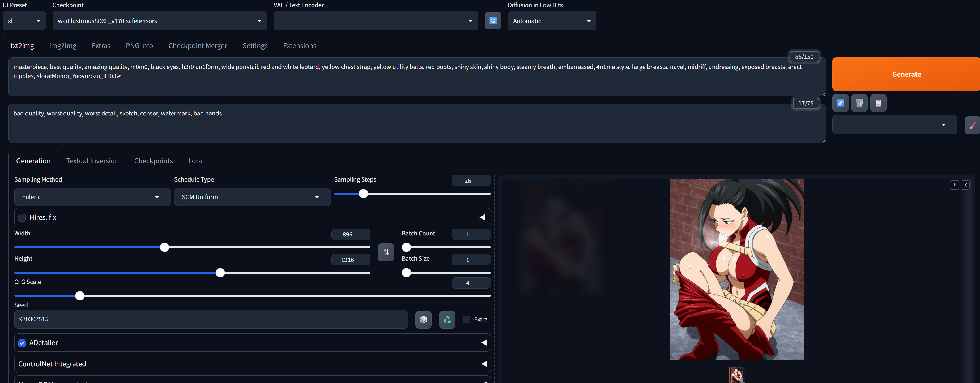The width and height of the screenshot is (980, 383).
Task: Expand the ControlNet Integrated section arrow
Action: tap(484, 364)
